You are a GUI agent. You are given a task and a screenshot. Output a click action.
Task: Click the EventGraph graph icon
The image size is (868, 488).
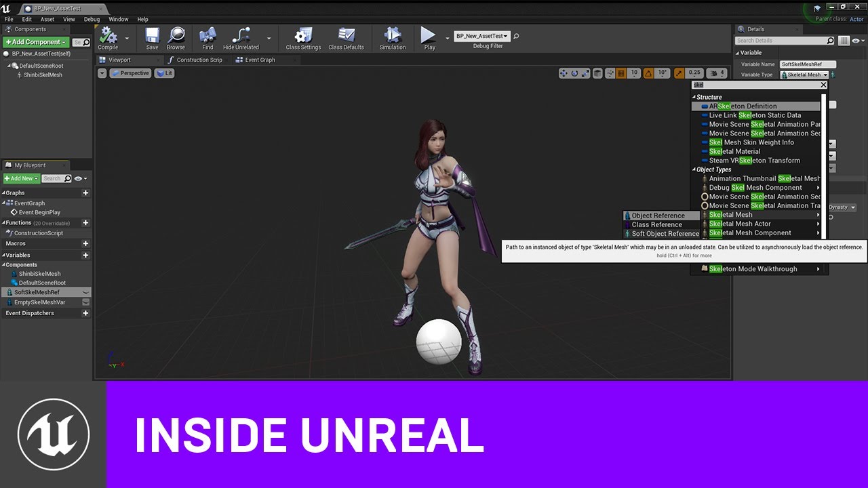tap(9, 203)
